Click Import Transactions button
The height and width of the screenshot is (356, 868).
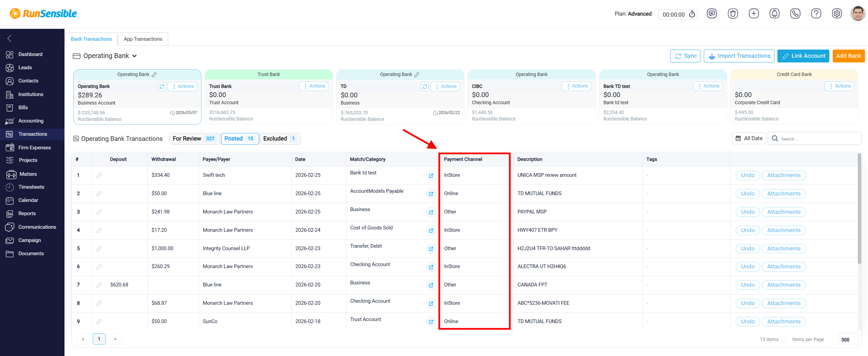tap(739, 56)
